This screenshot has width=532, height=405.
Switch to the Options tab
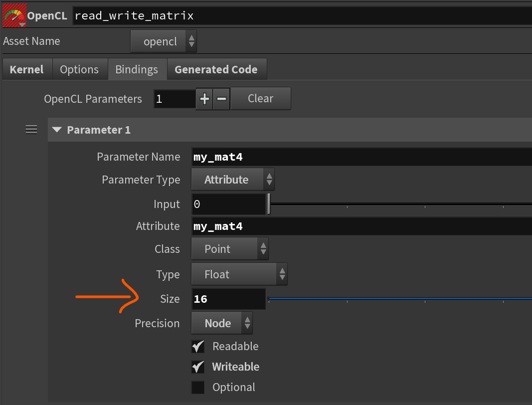[79, 69]
